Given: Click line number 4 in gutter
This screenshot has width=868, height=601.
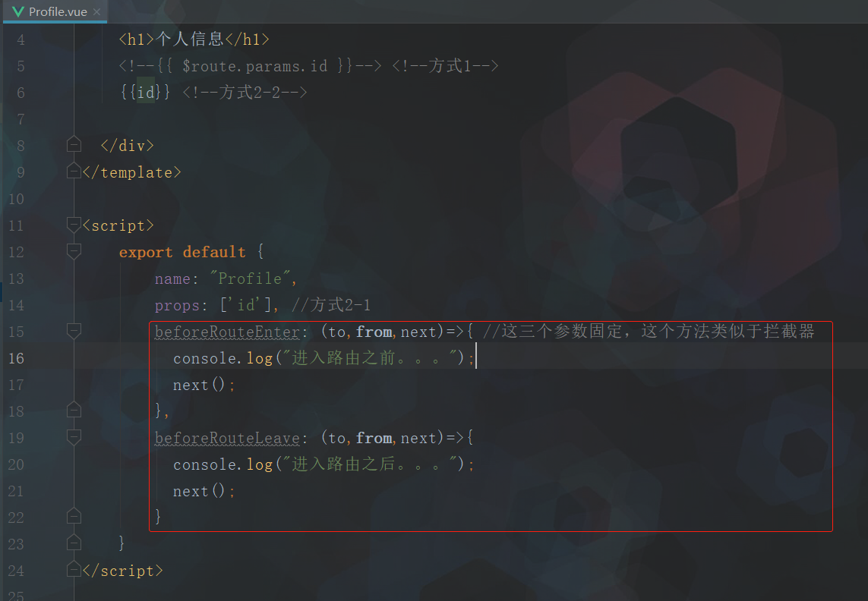Looking at the screenshot, I should tap(21, 40).
